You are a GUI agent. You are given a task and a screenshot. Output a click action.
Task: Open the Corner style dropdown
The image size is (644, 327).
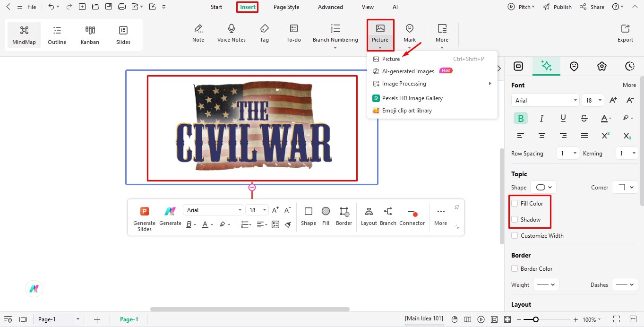click(625, 187)
